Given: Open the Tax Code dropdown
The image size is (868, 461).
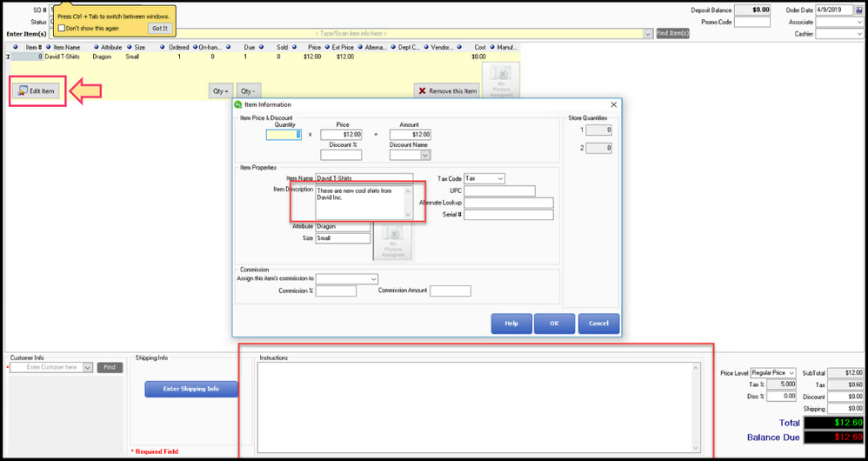Looking at the screenshot, I should pyautogui.click(x=499, y=178).
